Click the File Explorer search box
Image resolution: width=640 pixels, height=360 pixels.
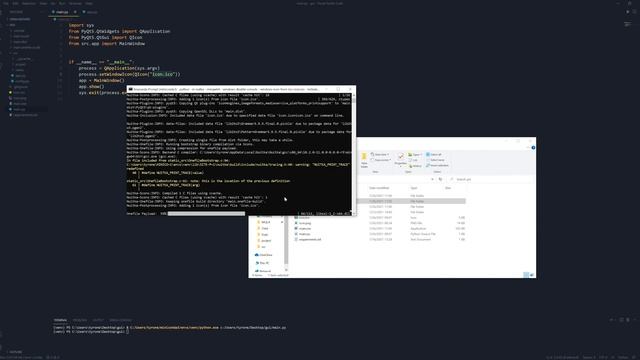pos(491,179)
